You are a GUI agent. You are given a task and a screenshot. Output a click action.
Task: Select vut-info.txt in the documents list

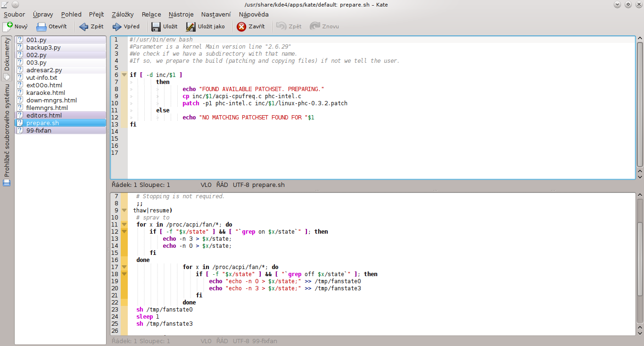(61, 78)
